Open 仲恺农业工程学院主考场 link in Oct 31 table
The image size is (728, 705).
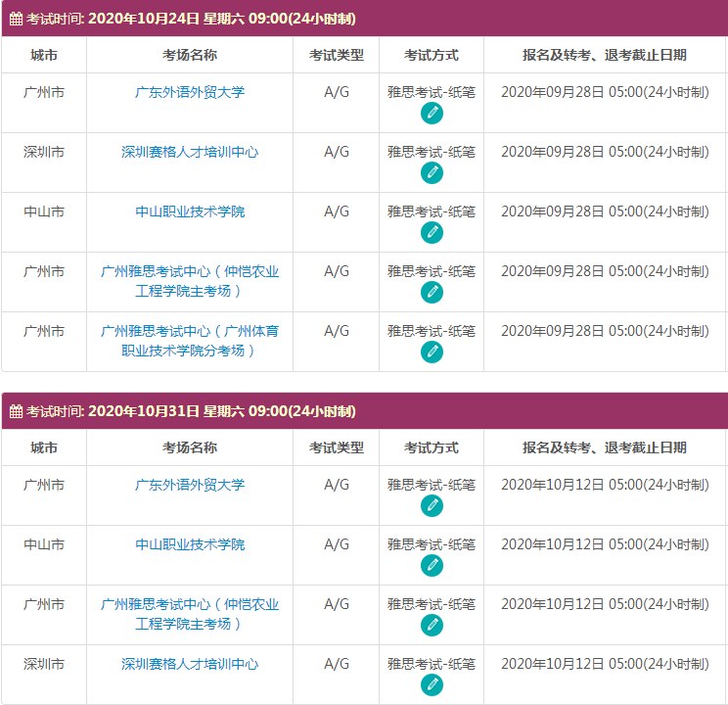click(x=190, y=614)
